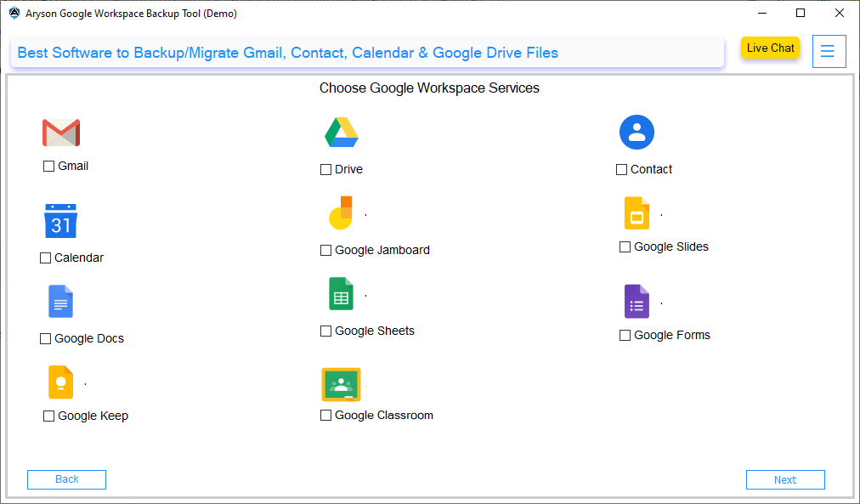Click the Gmail envelope icon
860x504 pixels.
pyautogui.click(x=61, y=133)
